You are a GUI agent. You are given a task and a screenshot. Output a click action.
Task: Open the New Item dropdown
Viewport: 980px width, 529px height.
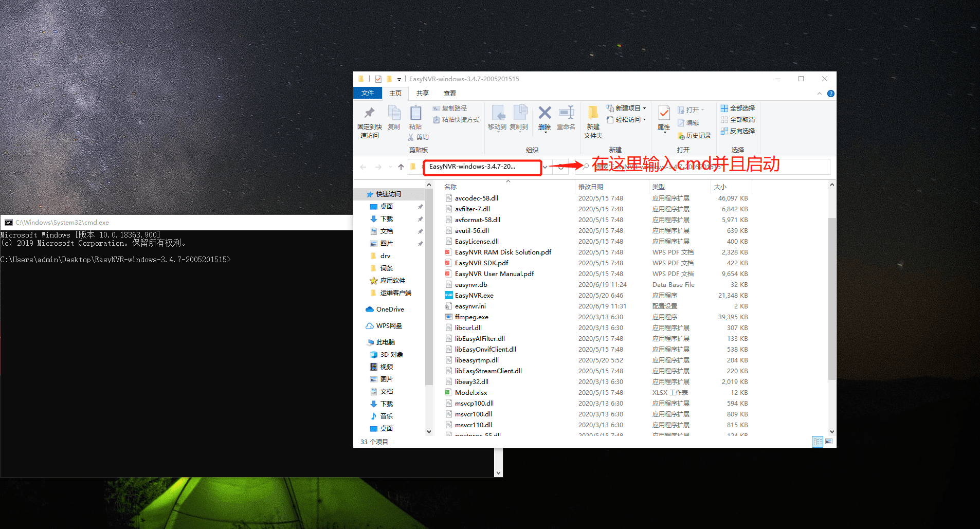[x=626, y=108]
